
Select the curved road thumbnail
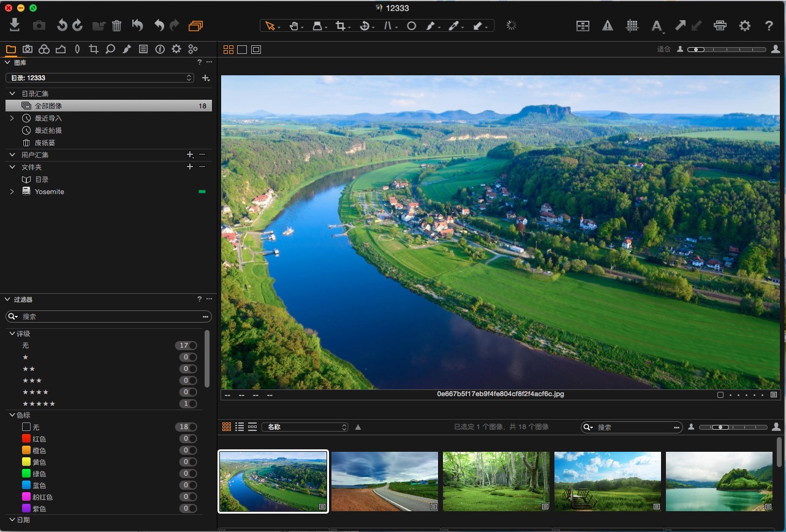coord(384,481)
